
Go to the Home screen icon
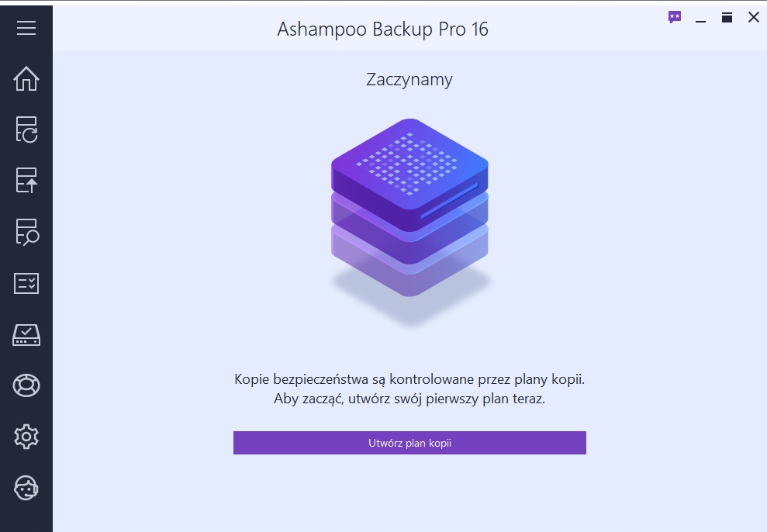point(26,78)
